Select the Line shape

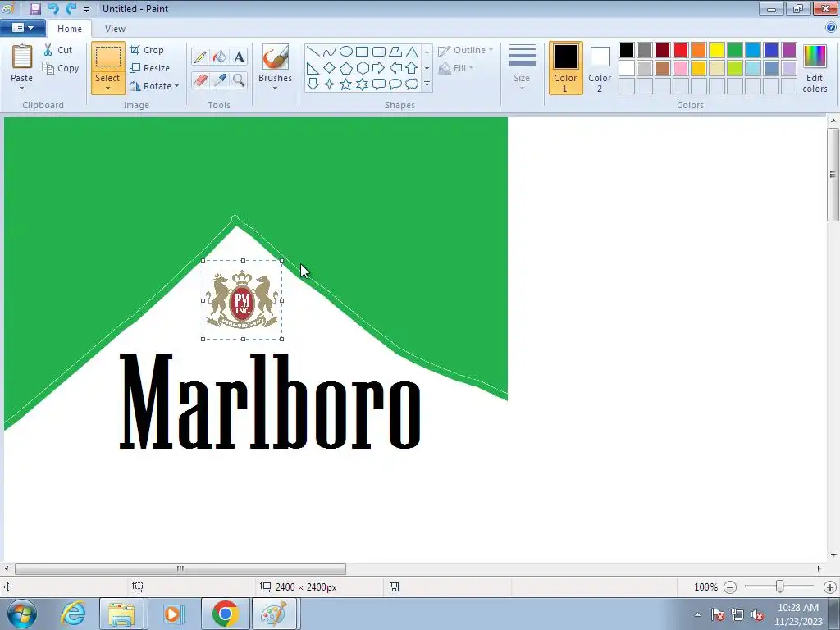pyautogui.click(x=313, y=52)
